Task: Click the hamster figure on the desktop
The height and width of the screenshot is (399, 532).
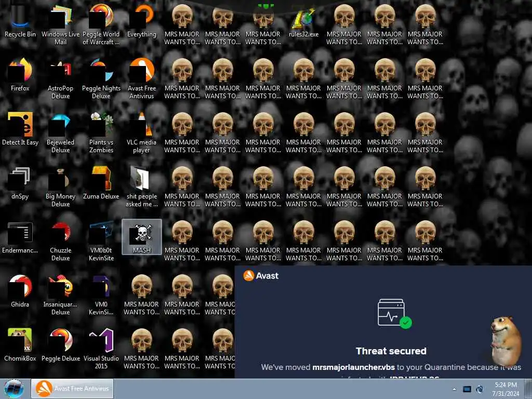Action: point(506,341)
